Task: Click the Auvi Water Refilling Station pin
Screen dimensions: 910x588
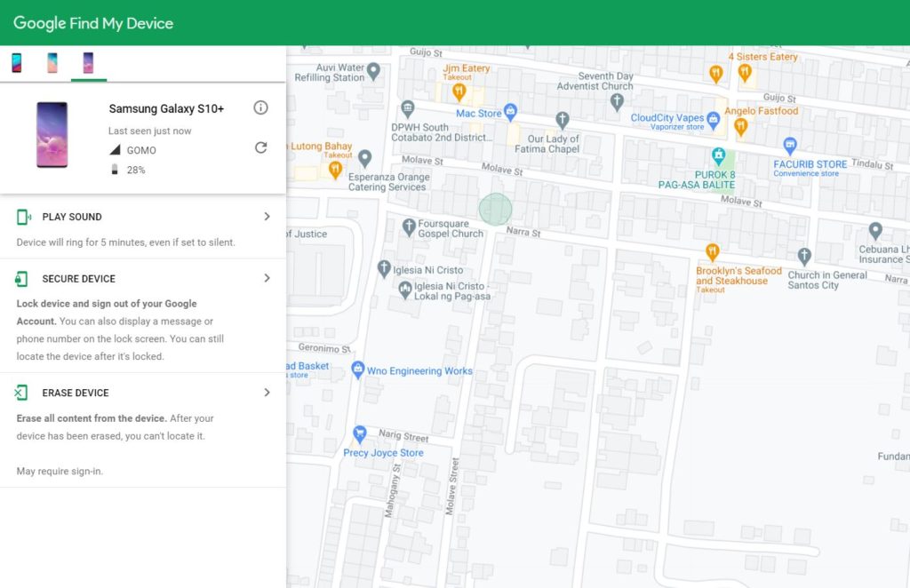Action: [374, 71]
